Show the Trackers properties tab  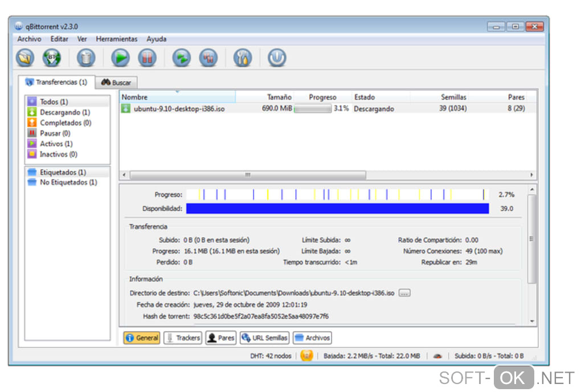[x=183, y=338]
